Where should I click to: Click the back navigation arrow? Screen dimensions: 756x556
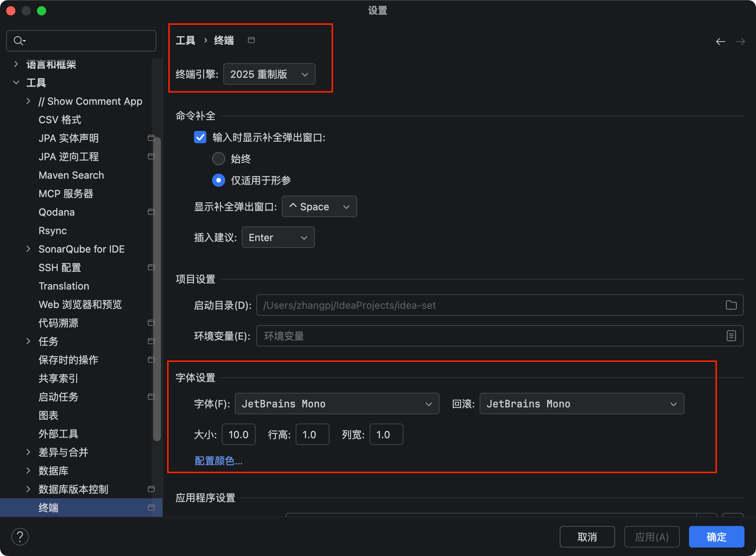(x=720, y=42)
